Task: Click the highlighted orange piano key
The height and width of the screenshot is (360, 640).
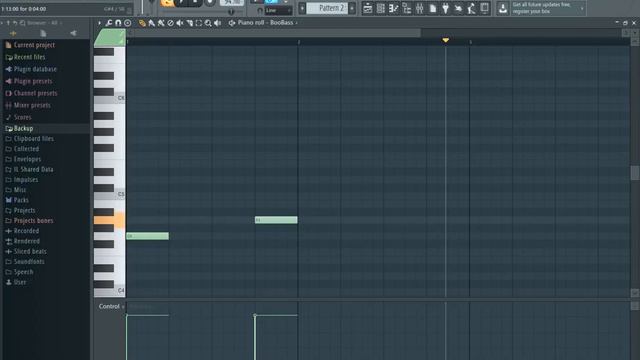Action: (109, 220)
